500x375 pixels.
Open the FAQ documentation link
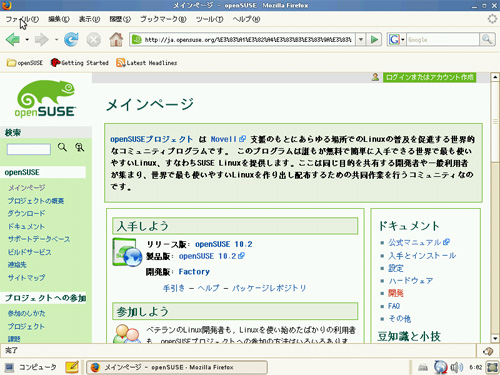click(x=394, y=306)
